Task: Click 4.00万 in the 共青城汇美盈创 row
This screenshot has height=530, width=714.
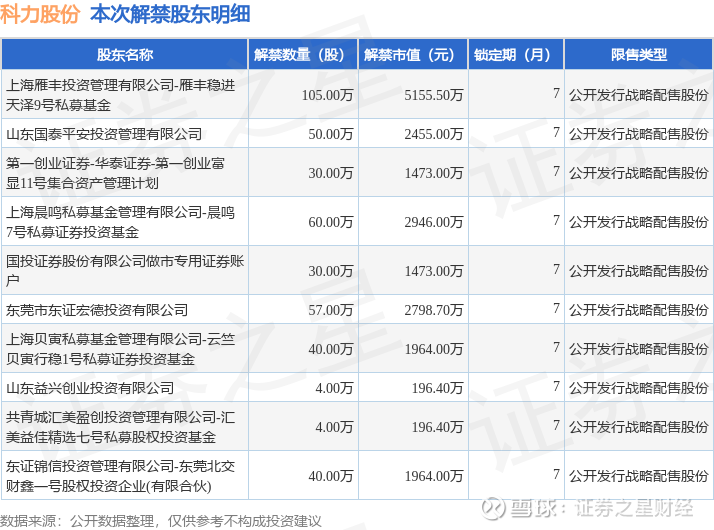Action: pos(334,427)
